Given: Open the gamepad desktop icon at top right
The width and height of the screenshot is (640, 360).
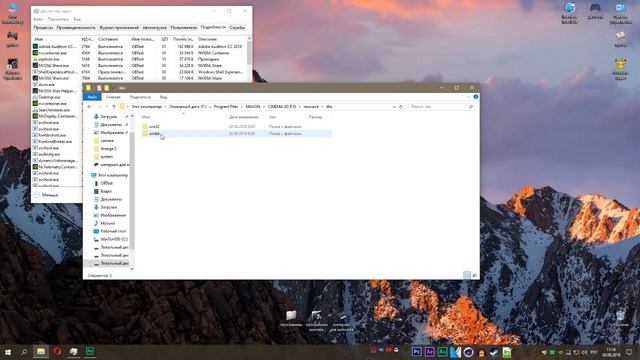Looking at the screenshot, I should (x=595, y=11).
